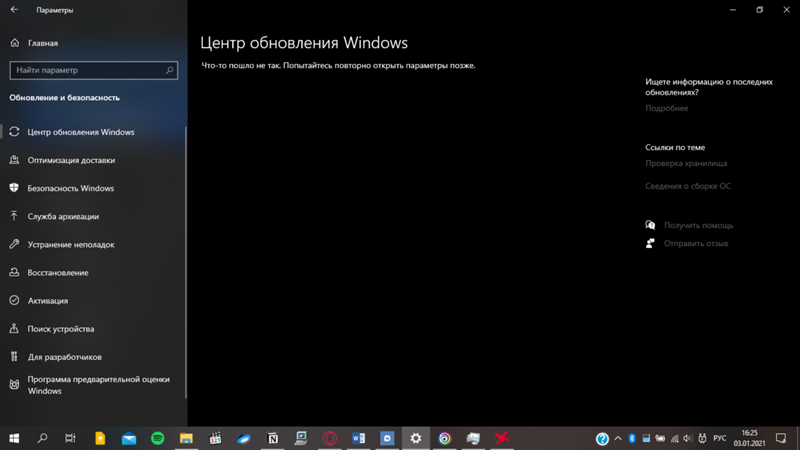800x450 pixels.
Task: Focus the Найти параметр search field
Action: (x=93, y=70)
